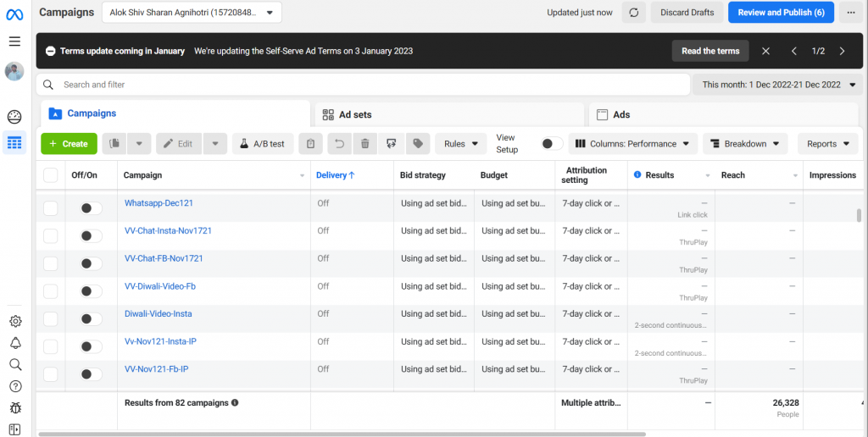Turn on the Whatsapp-Dec121 campaign toggle
Image resolution: width=868 pixels, height=437 pixels.
click(91, 208)
